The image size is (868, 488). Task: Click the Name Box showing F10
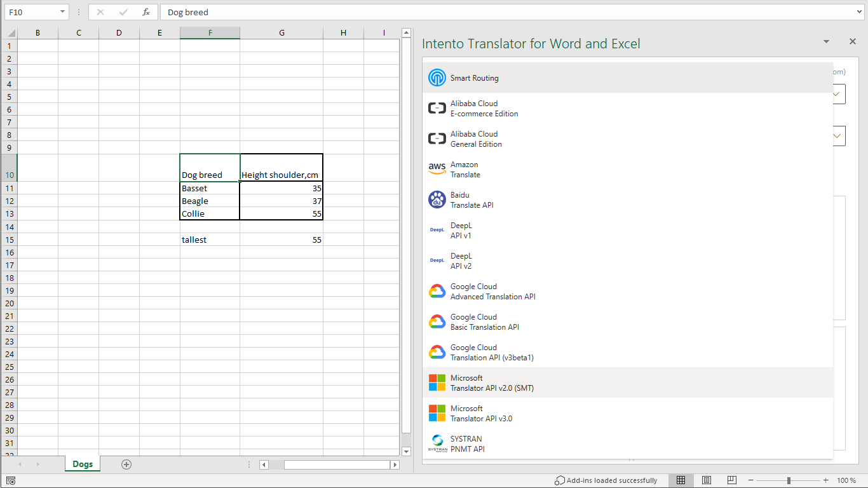31,12
